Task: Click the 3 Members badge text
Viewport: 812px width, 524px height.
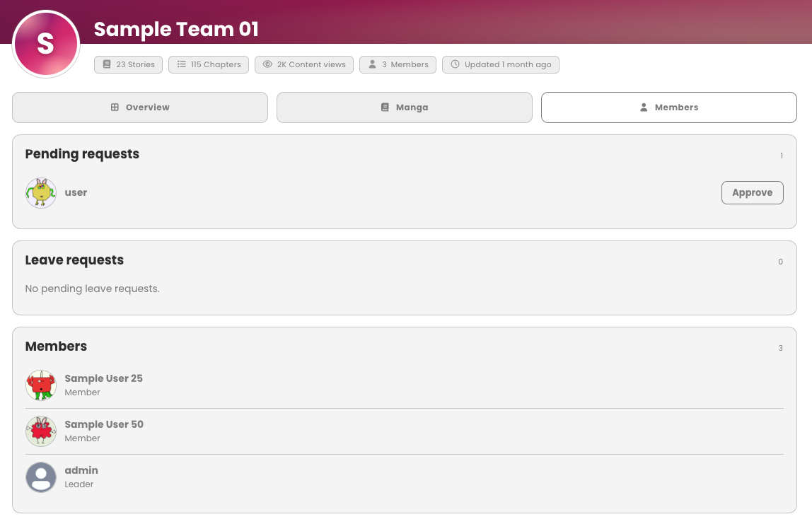Action: tap(405, 64)
